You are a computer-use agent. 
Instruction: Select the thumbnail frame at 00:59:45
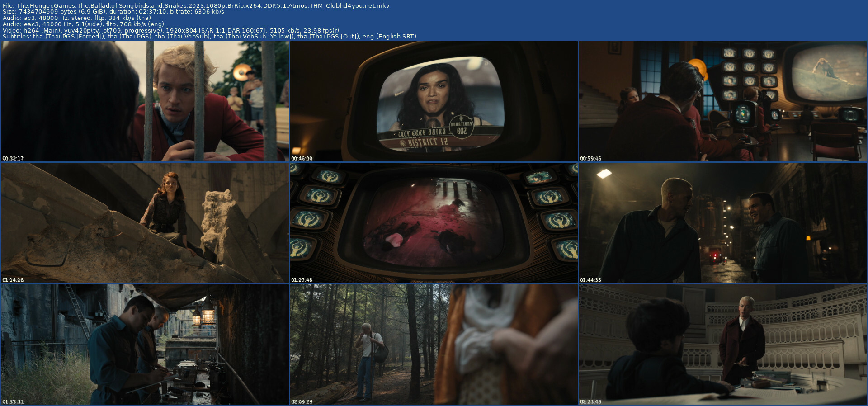point(723,101)
